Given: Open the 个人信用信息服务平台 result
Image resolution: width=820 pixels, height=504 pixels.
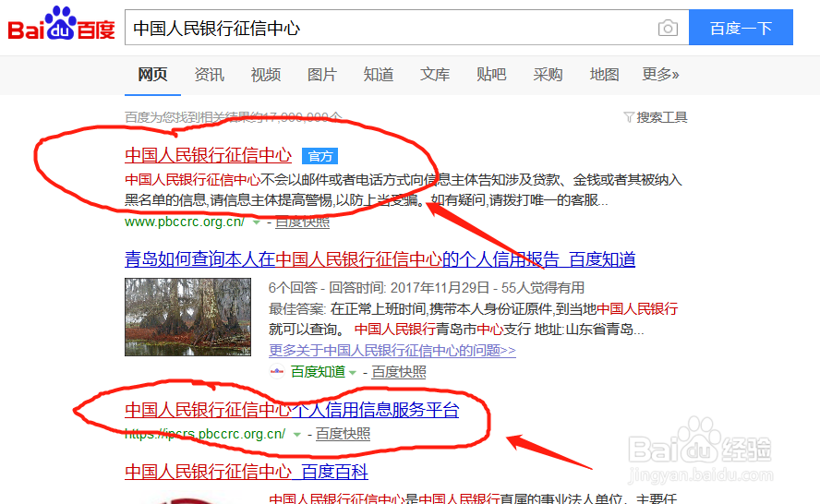Looking at the screenshot, I should click(x=292, y=409).
